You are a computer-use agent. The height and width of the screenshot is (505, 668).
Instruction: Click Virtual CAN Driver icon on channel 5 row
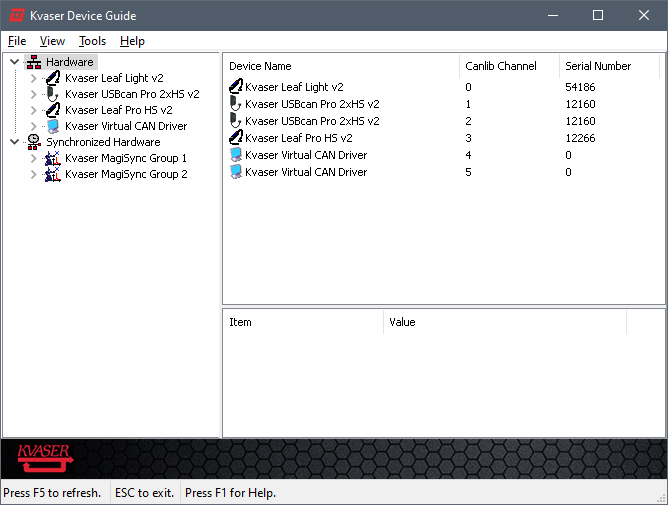(x=236, y=172)
